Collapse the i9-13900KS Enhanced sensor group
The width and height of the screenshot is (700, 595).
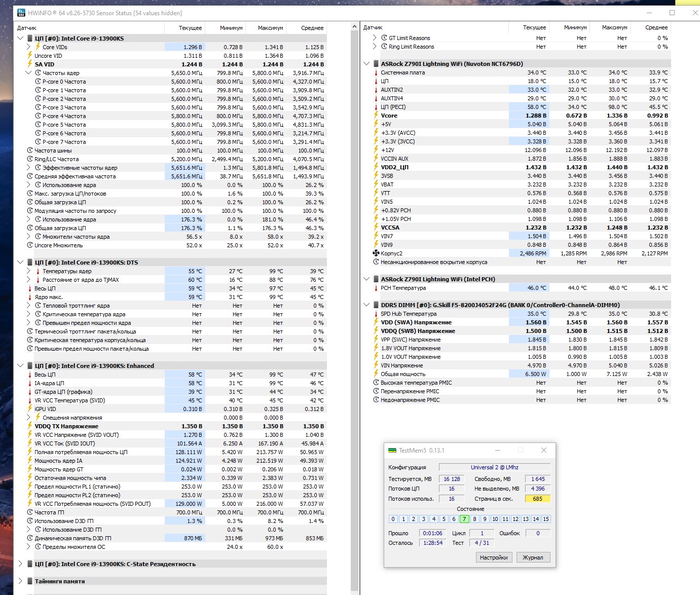(x=20, y=366)
